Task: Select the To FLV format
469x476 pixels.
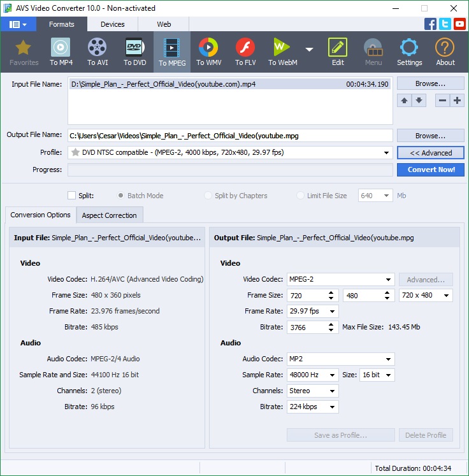Action: [x=245, y=52]
